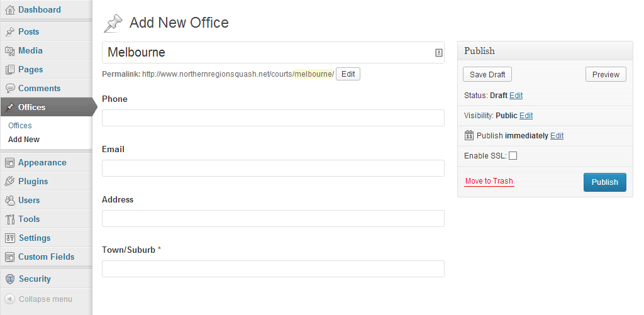Click the Users icon in sidebar
The image size is (644, 315).
coord(9,201)
